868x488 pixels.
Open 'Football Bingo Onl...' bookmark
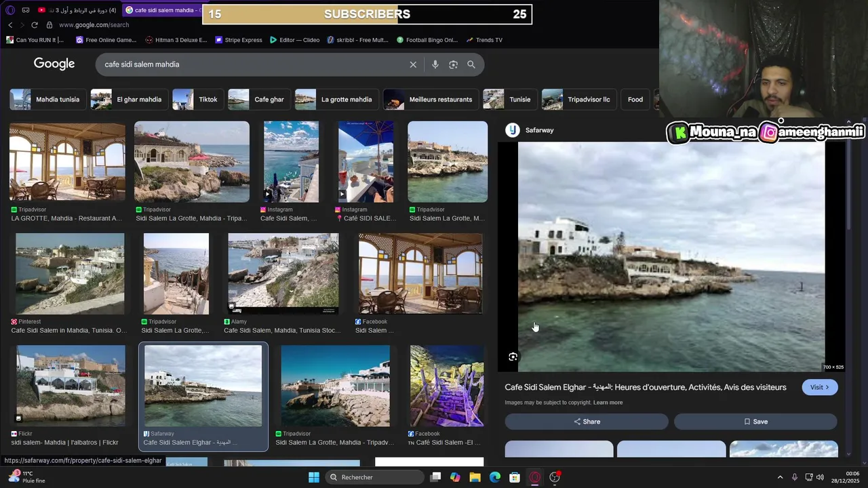pyautogui.click(x=427, y=40)
